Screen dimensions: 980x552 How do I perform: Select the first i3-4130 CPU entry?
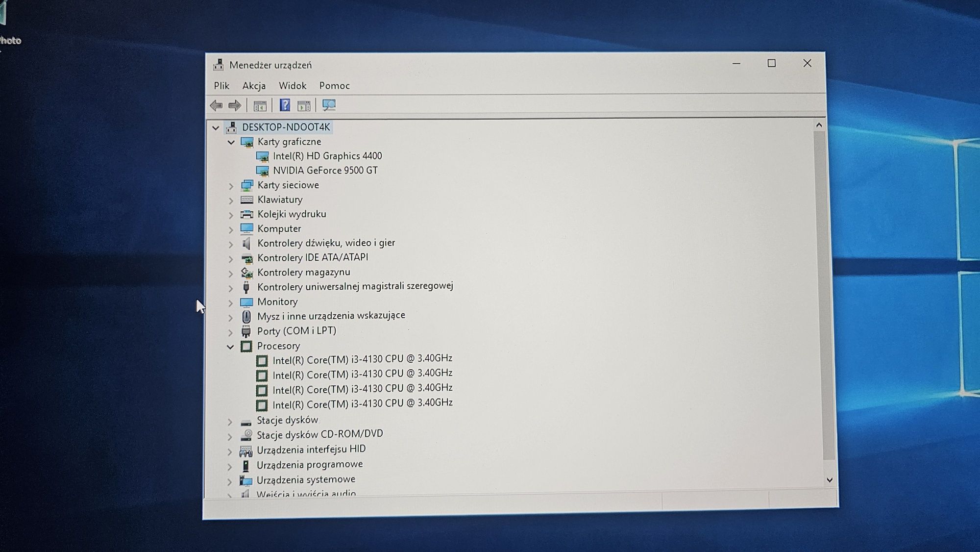(x=363, y=359)
